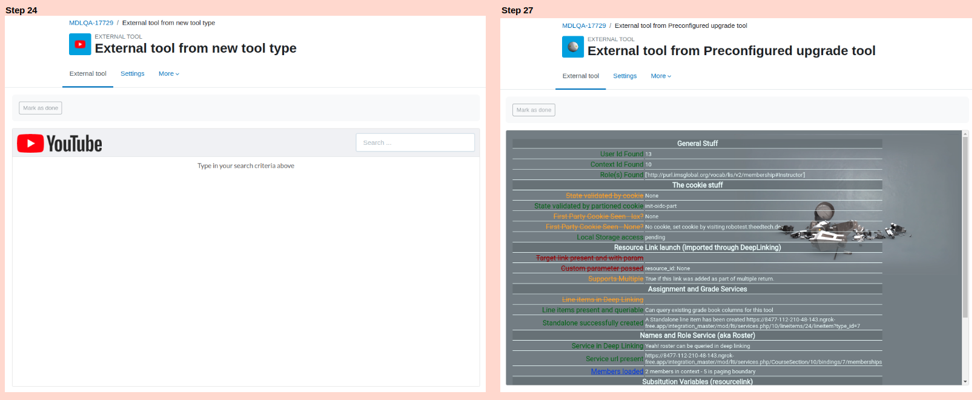The width and height of the screenshot is (980, 400).
Task: Open MDLQA-17729 breadcrumb in Step 27
Action: click(584, 25)
